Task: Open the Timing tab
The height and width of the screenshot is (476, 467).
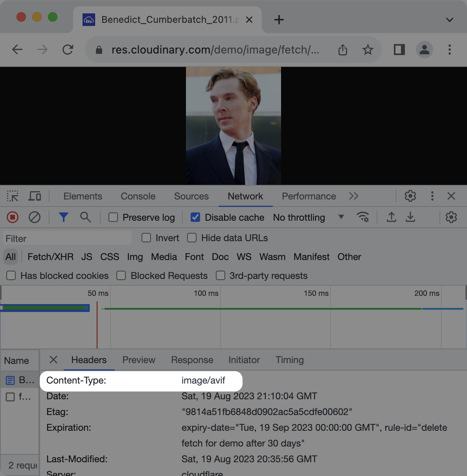Action: point(290,360)
